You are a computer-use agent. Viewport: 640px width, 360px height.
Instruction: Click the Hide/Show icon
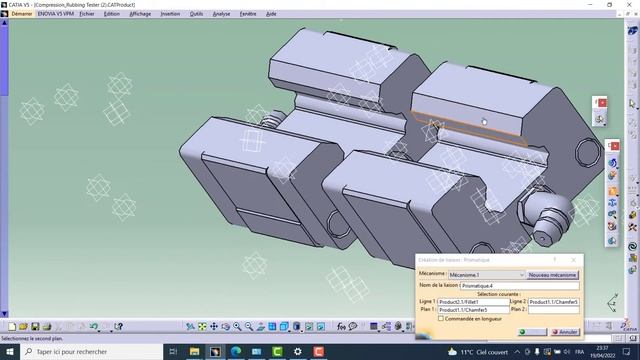309,327
